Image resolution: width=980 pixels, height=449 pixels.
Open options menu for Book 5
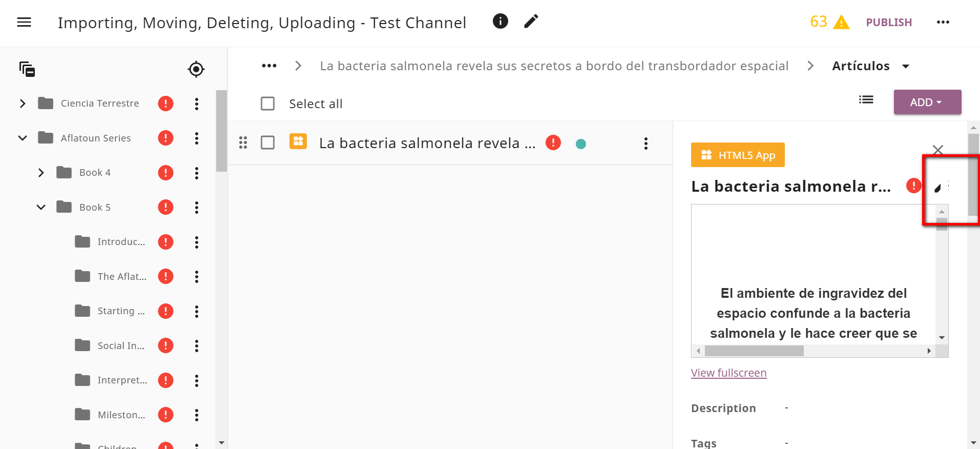[197, 208]
